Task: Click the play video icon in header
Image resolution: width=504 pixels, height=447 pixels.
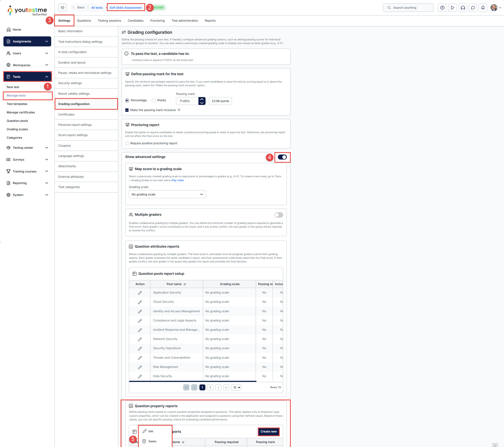Action: [452, 8]
